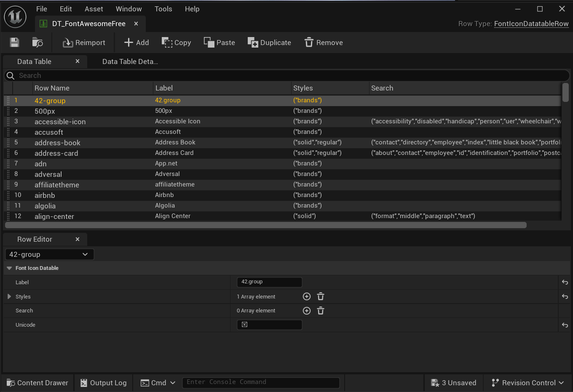Click the Reimport toolbar button
Viewport: 573px width, 392px height.
point(84,43)
